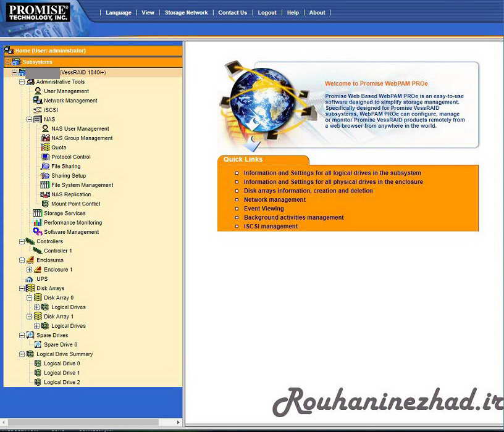The image size is (504, 432).
Task: Click the Network Management computers icon
Action: (38, 101)
